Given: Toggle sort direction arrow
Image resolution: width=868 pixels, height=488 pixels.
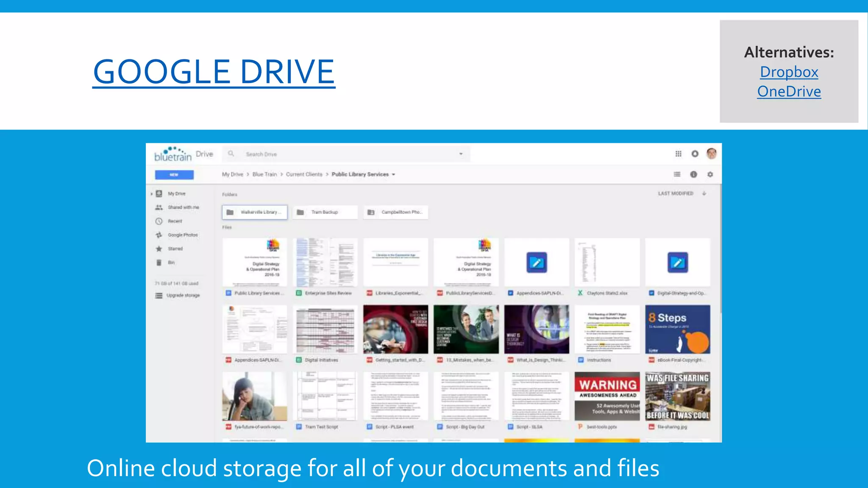Looking at the screenshot, I should click(704, 194).
